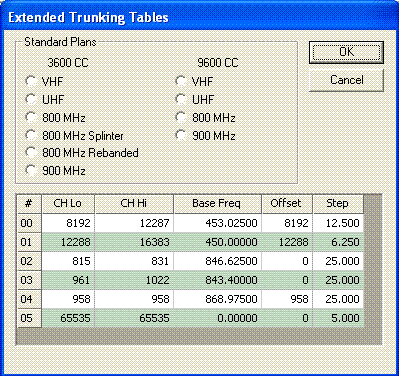Confirm with the OK button
399x376 pixels.
click(346, 52)
